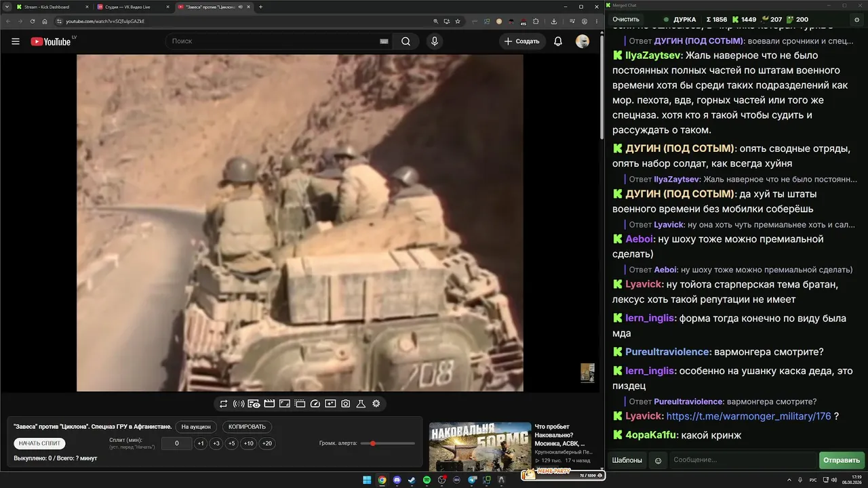This screenshot has height=488, width=868.
Task: Click the ДУРКА status label in chat header
Action: point(685,20)
